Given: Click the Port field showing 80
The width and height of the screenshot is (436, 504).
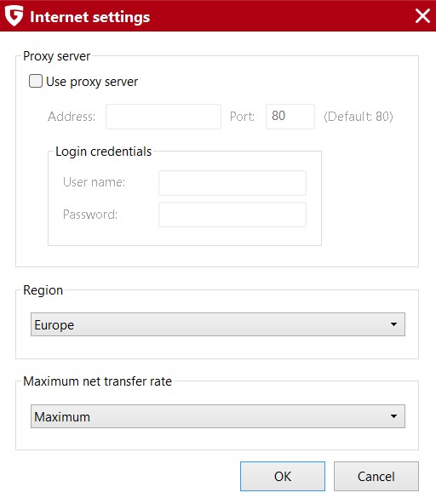Looking at the screenshot, I should pyautogui.click(x=290, y=117).
